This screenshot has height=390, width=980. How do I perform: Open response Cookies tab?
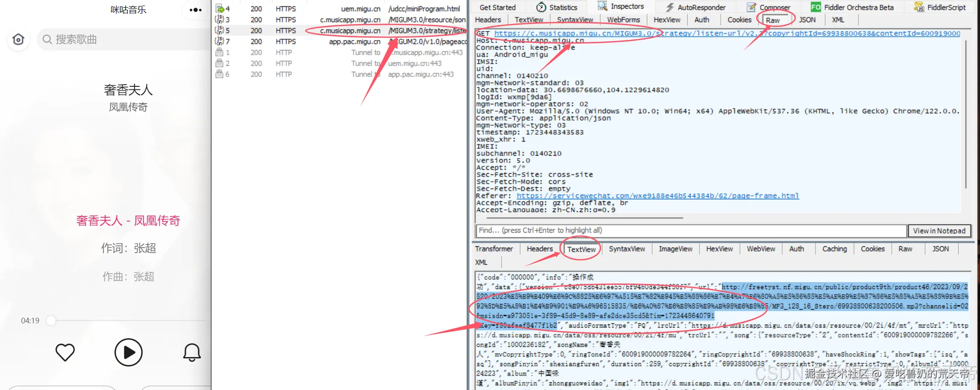[x=872, y=249]
